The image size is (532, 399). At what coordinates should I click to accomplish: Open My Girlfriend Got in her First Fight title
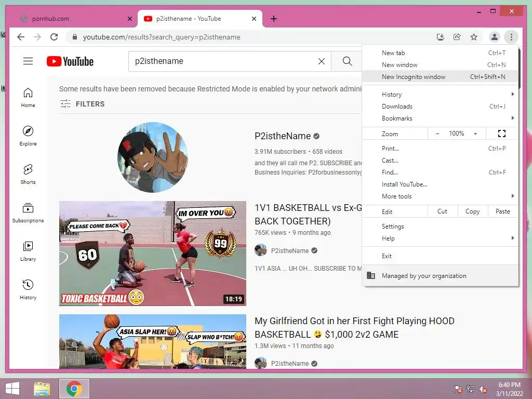354,328
